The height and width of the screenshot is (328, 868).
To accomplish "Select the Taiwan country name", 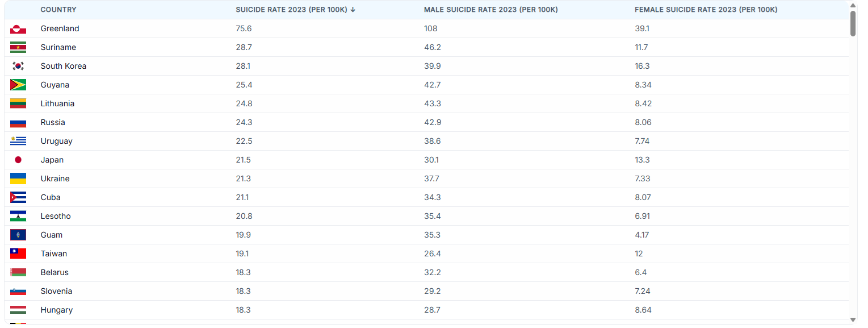I will (x=53, y=254).
